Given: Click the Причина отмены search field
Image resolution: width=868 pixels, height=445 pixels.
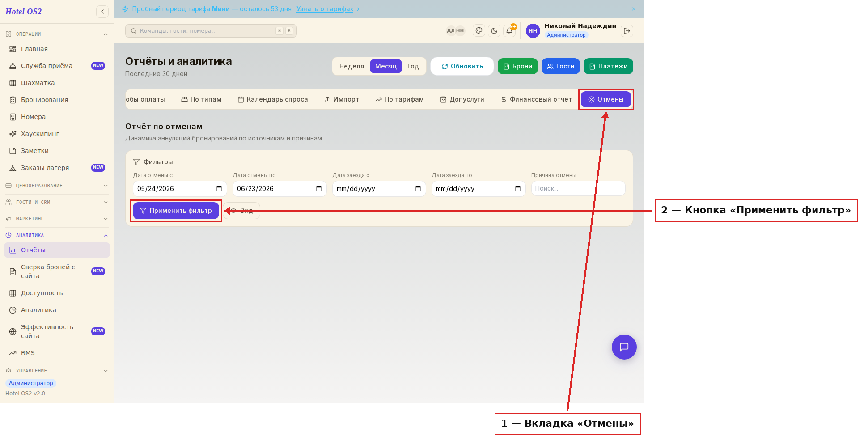Looking at the screenshot, I should click(x=578, y=188).
